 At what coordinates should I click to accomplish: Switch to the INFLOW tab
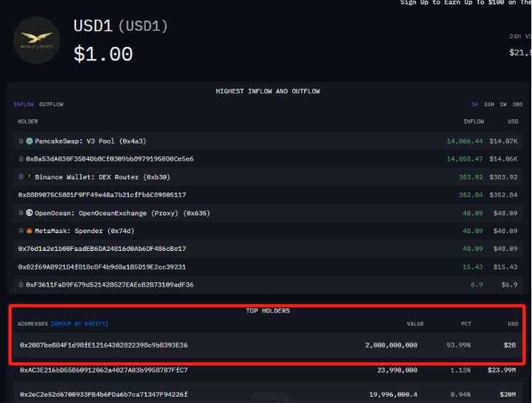[x=23, y=104]
